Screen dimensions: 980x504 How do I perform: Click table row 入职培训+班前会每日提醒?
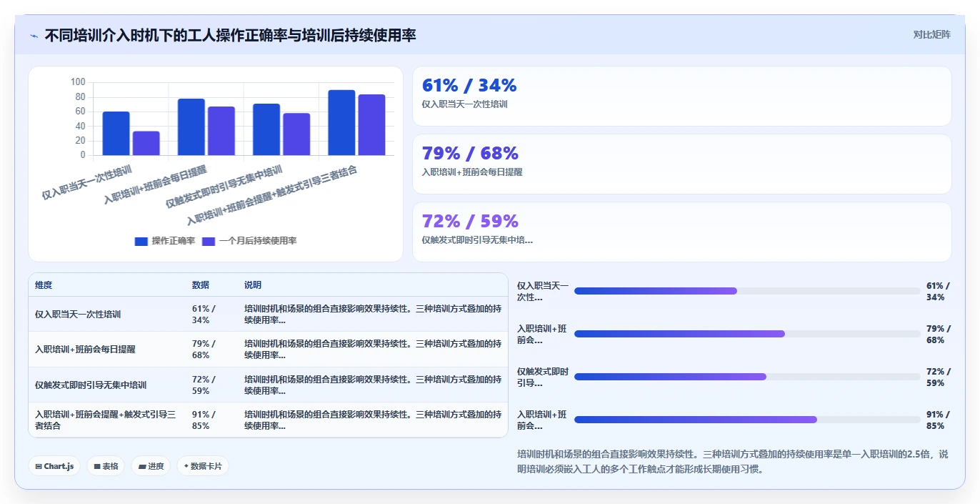pos(268,350)
